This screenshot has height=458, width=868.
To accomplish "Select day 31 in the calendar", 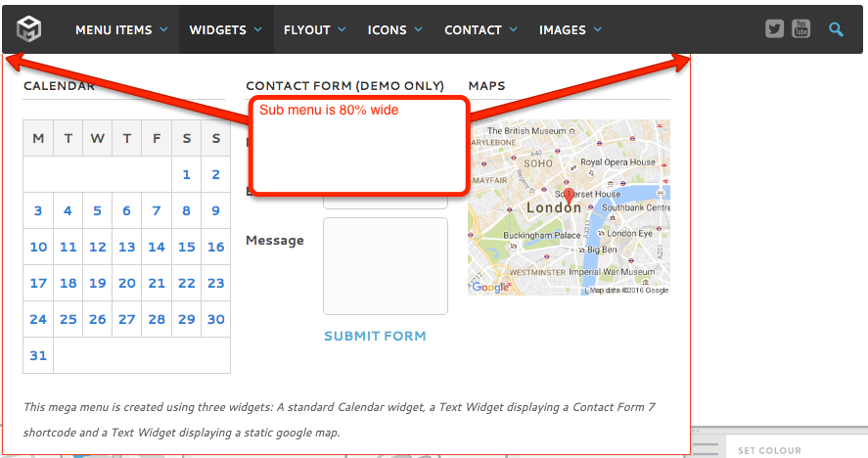I will click(38, 355).
